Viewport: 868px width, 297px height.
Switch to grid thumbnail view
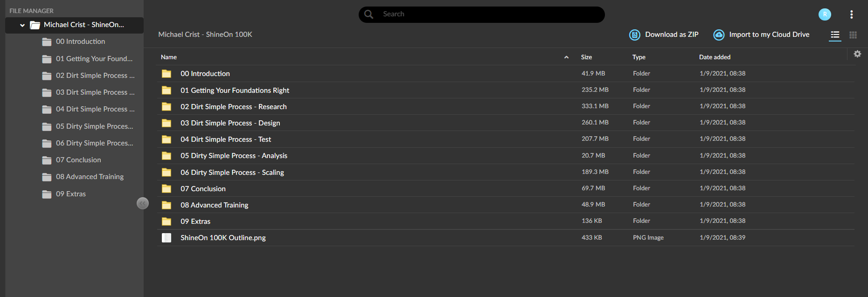click(x=853, y=35)
